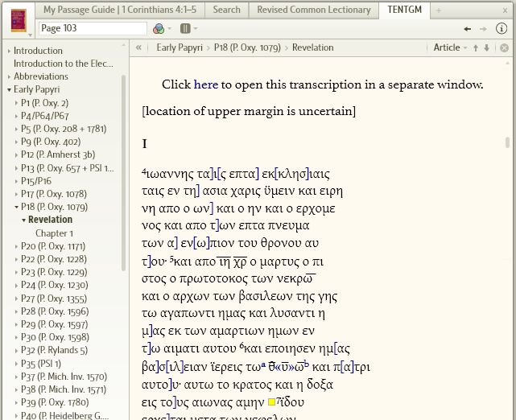
Task: Select P15/P16 entry
Action: (x=36, y=181)
